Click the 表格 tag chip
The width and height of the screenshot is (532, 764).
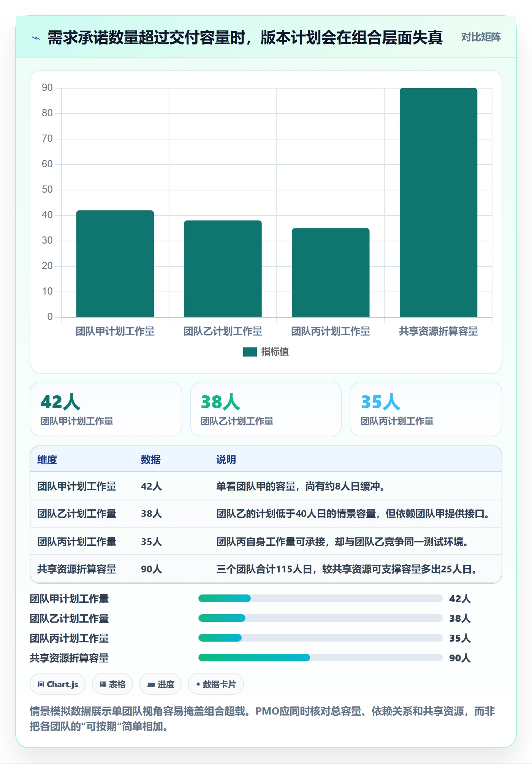point(112,684)
